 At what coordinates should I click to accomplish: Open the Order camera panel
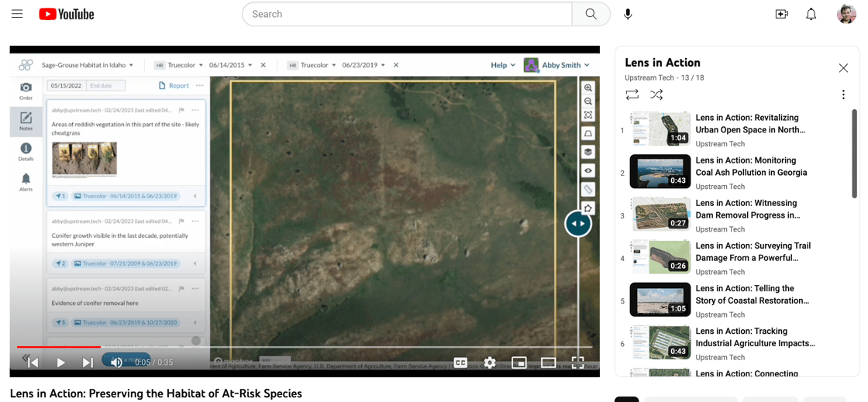tap(26, 91)
